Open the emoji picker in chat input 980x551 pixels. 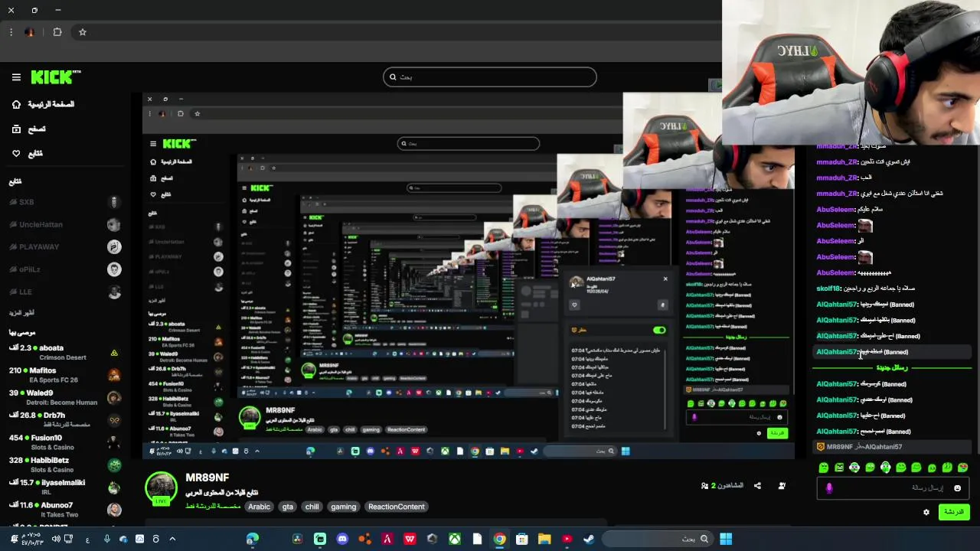(x=957, y=488)
